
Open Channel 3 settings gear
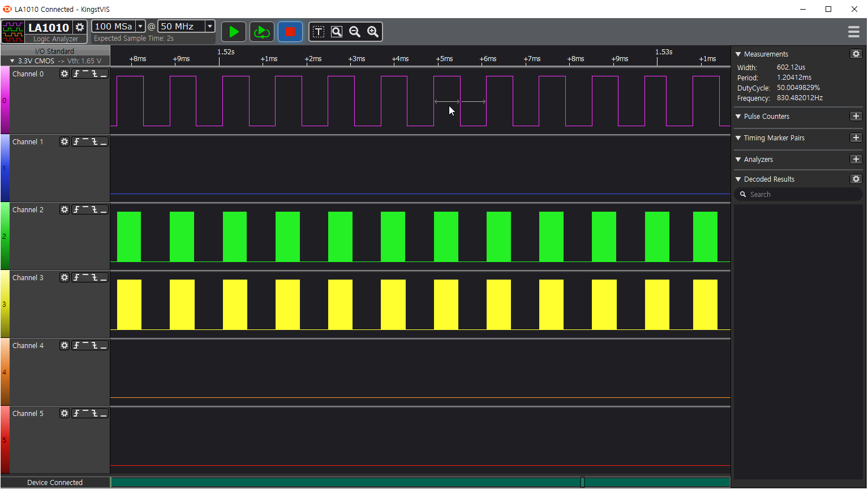click(x=65, y=278)
